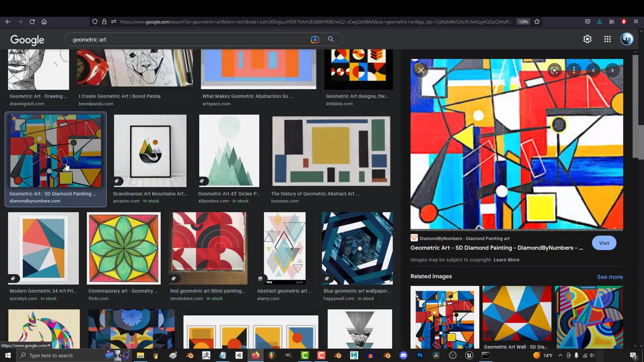Open the Firefox library icon
This screenshot has height=362, width=644.
point(612,22)
